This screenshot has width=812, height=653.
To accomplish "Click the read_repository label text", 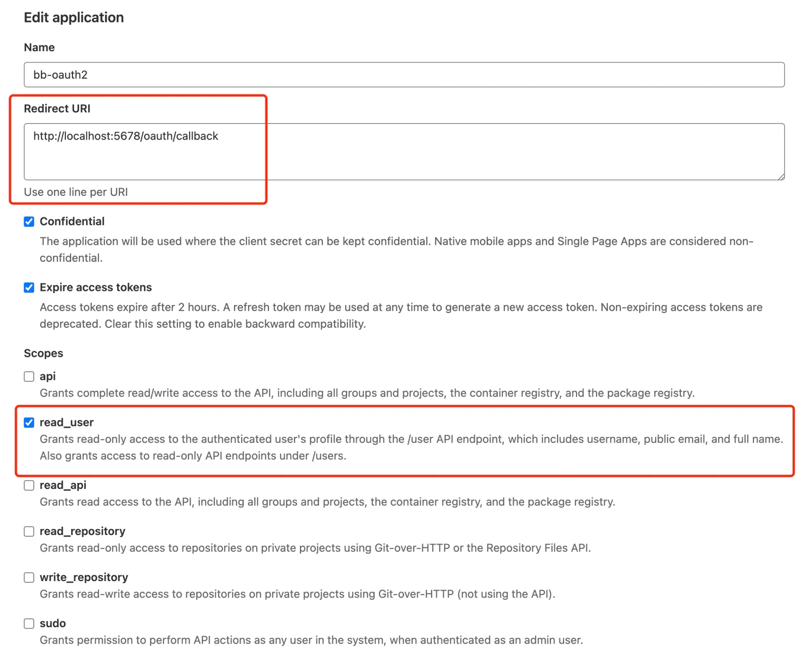I will click(x=82, y=531).
